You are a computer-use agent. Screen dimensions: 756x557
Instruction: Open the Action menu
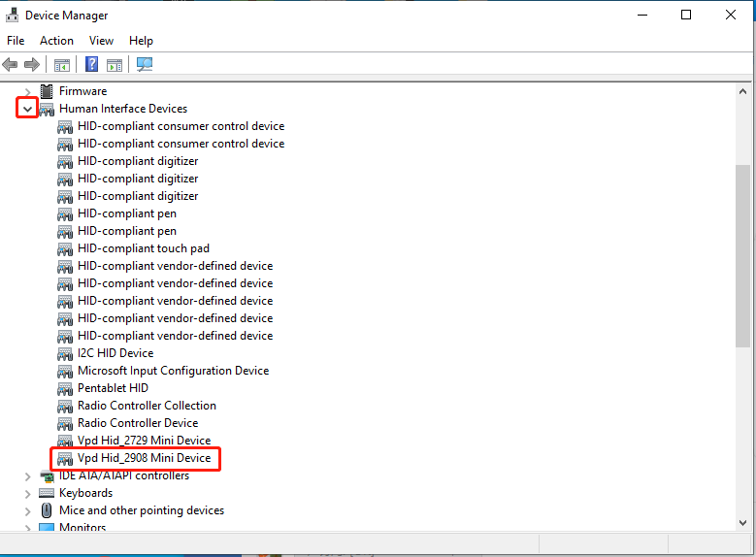coord(56,41)
